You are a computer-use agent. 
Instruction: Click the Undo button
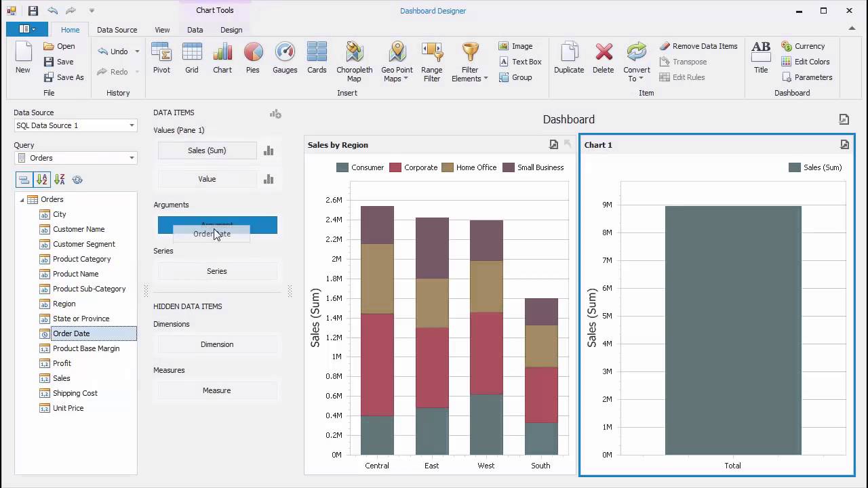pos(113,52)
